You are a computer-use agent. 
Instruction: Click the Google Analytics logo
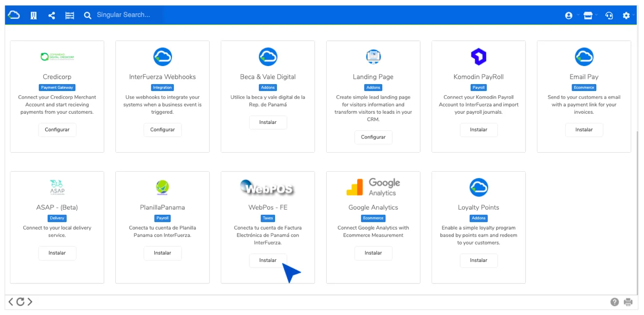(x=373, y=187)
